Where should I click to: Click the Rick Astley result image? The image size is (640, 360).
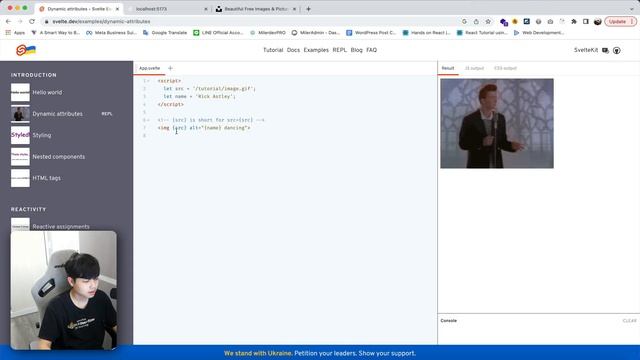point(497,123)
